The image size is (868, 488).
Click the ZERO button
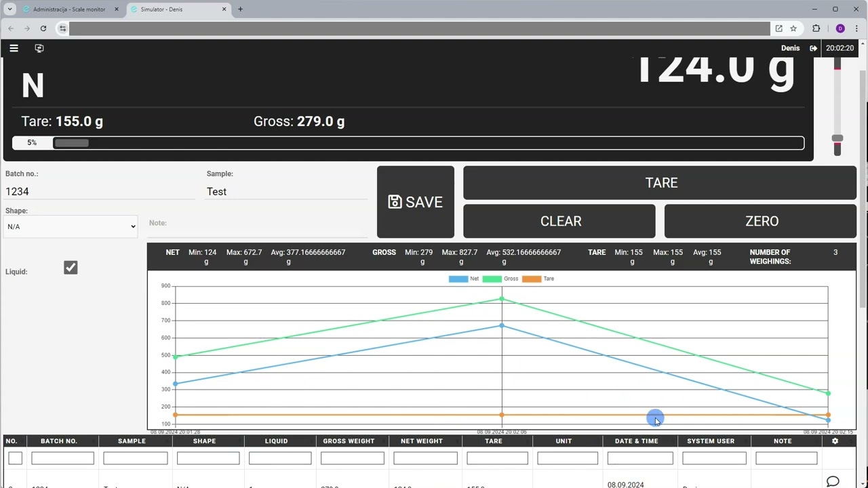tap(760, 221)
